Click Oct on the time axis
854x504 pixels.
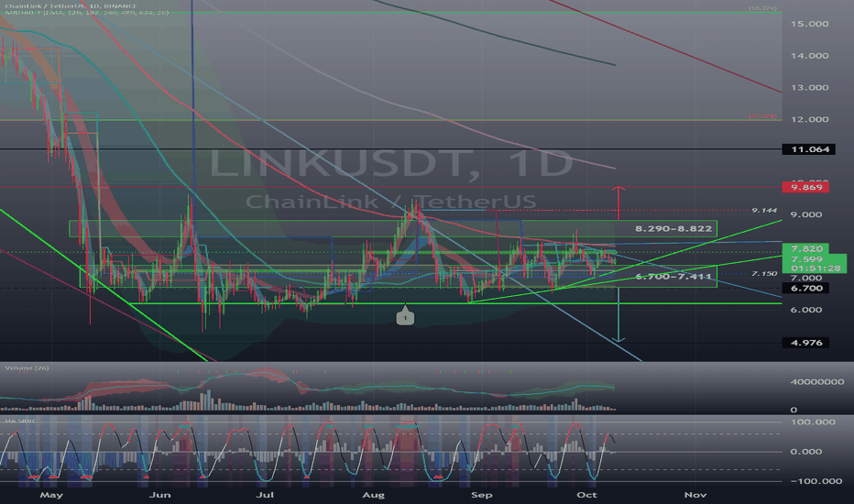(586, 495)
